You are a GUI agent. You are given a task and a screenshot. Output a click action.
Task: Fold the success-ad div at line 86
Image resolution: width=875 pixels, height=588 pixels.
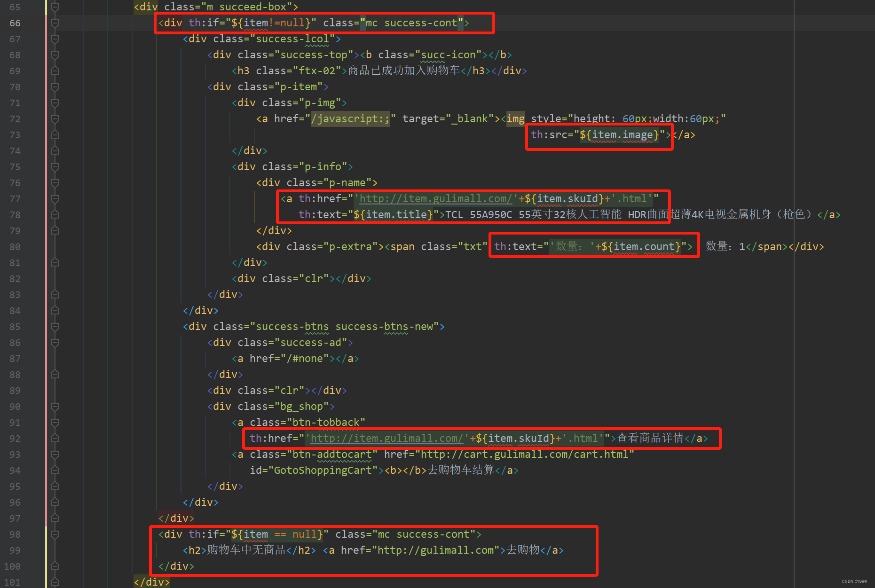(55, 343)
